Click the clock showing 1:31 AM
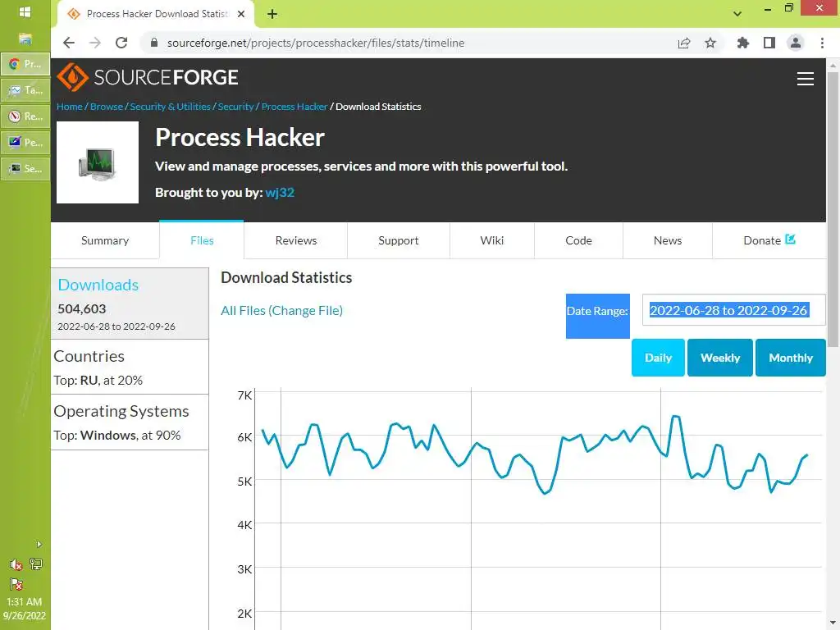The width and height of the screenshot is (840, 630). click(x=24, y=602)
